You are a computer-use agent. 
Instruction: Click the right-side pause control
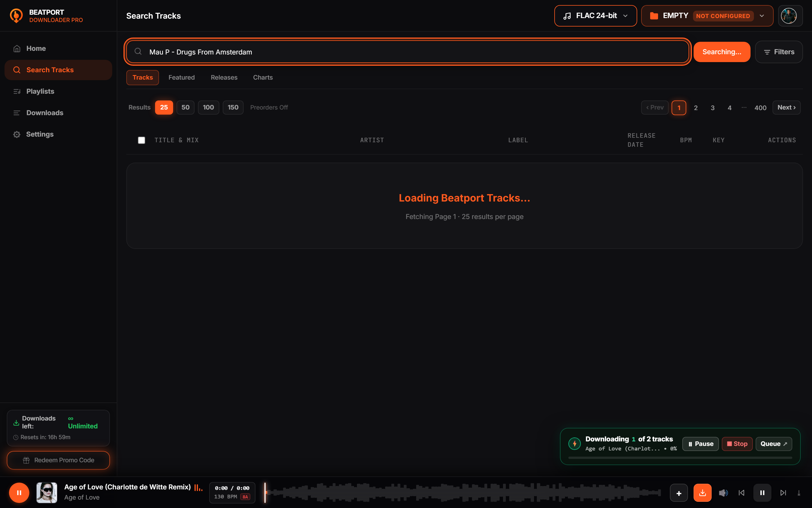point(762,493)
